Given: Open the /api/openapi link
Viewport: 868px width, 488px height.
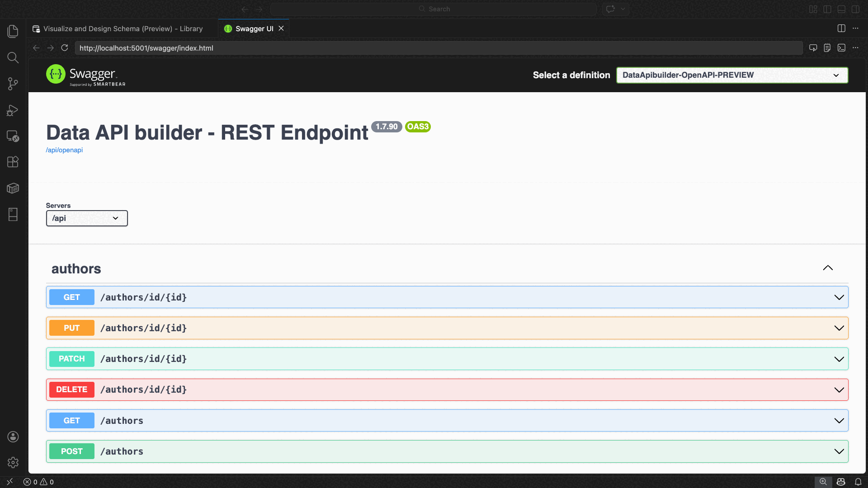Looking at the screenshot, I should tap(64, 150).
